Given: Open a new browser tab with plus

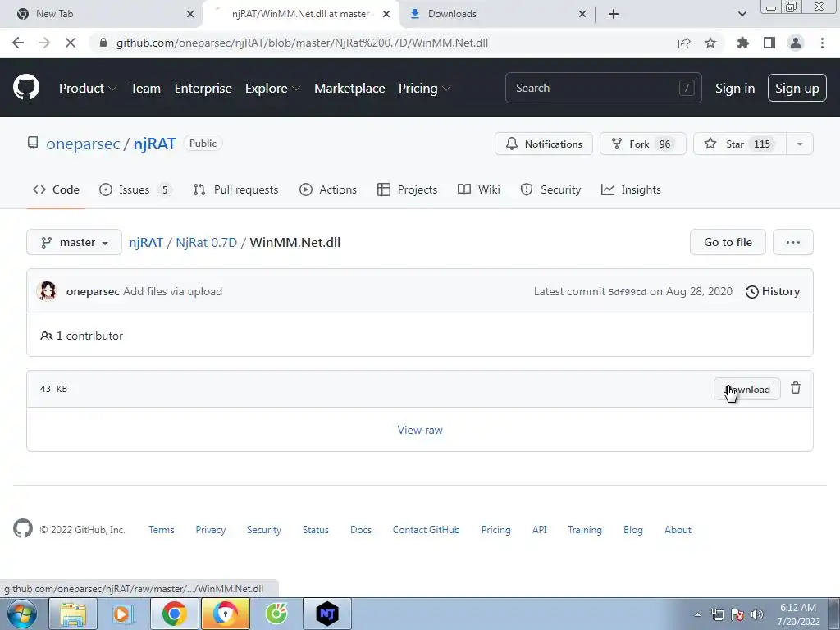Looking at the screenshot, I should (x=614, y=14).
